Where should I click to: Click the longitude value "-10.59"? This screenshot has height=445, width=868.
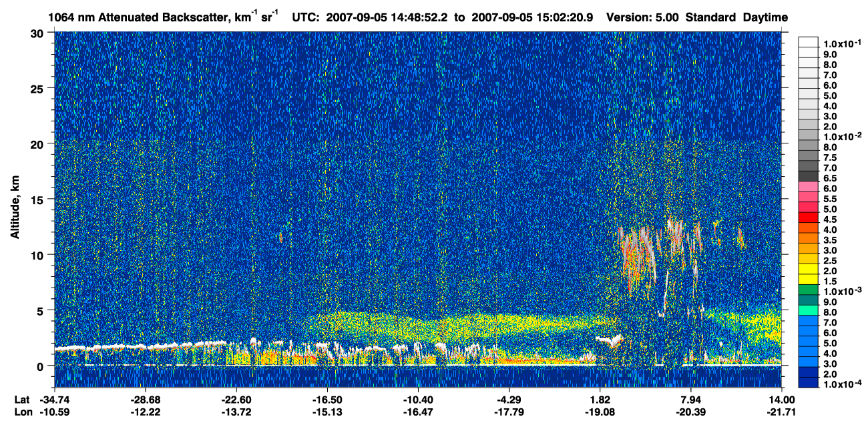(x=55, y=412)
